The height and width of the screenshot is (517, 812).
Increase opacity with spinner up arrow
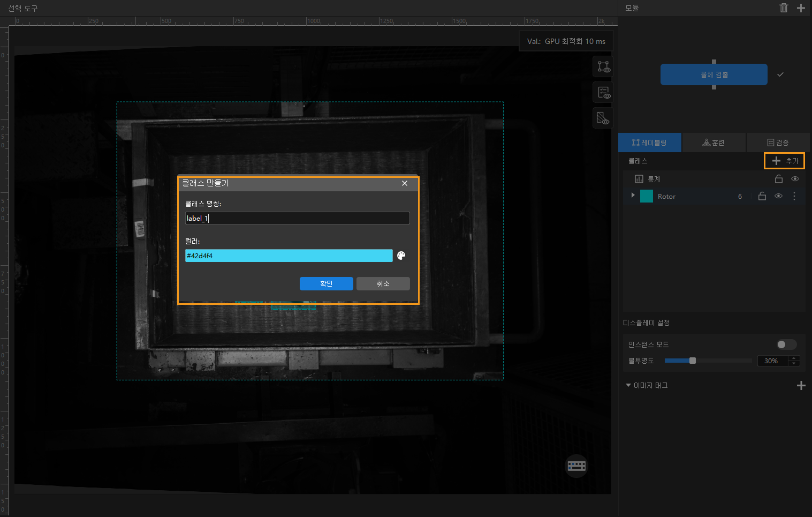(794, 358)
